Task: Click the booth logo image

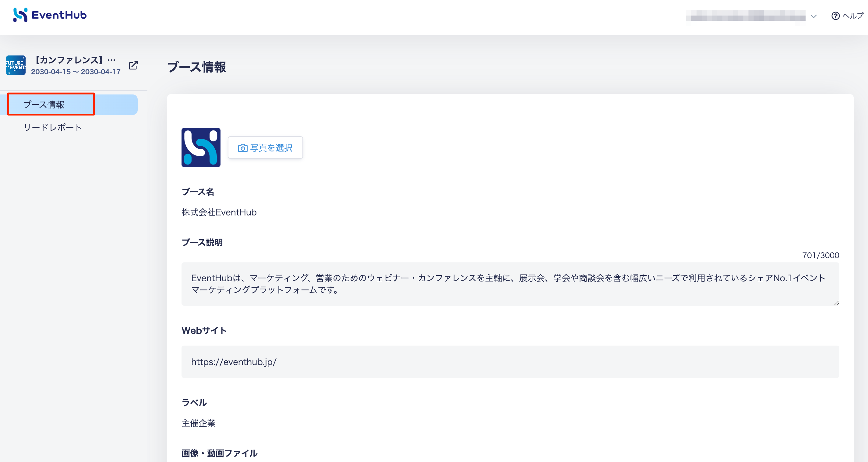Action: pos(201,147)
